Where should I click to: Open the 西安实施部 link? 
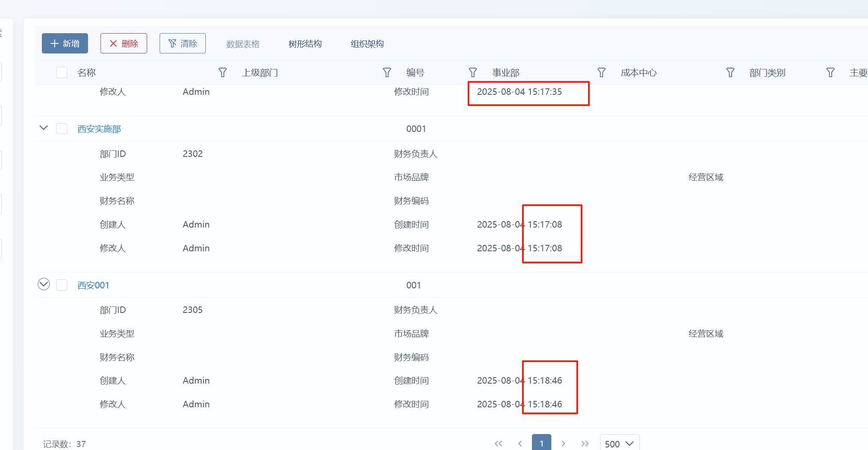click(99, 129)
